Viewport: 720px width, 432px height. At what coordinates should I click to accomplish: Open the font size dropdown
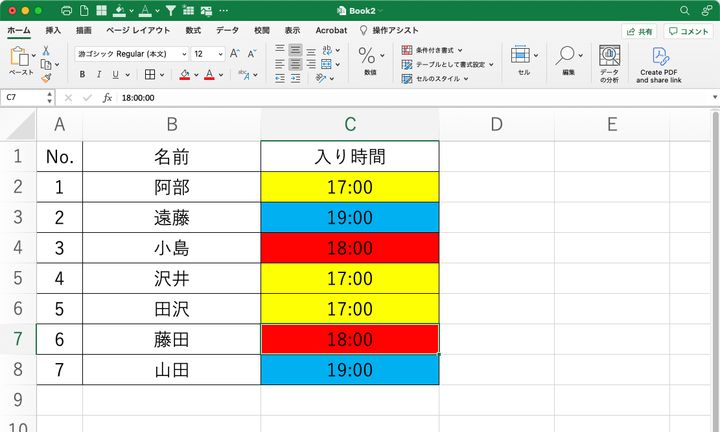tap(209, 53)
